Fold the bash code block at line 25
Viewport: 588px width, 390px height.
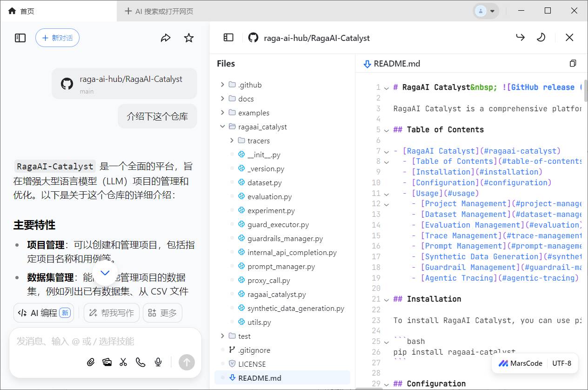(387, 342)
